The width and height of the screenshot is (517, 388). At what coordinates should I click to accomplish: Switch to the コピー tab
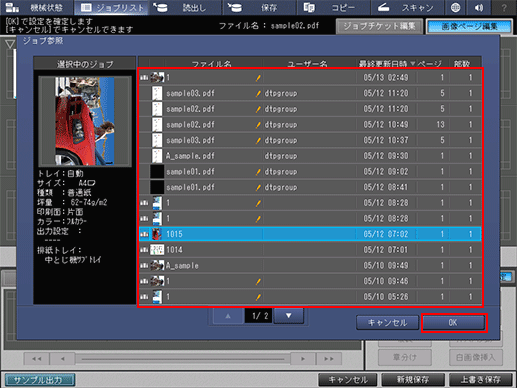click(x=333, y=7)
